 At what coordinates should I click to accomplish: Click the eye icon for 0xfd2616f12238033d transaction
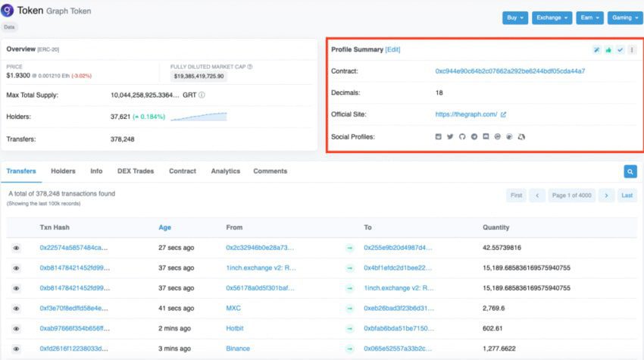point(16,349)
